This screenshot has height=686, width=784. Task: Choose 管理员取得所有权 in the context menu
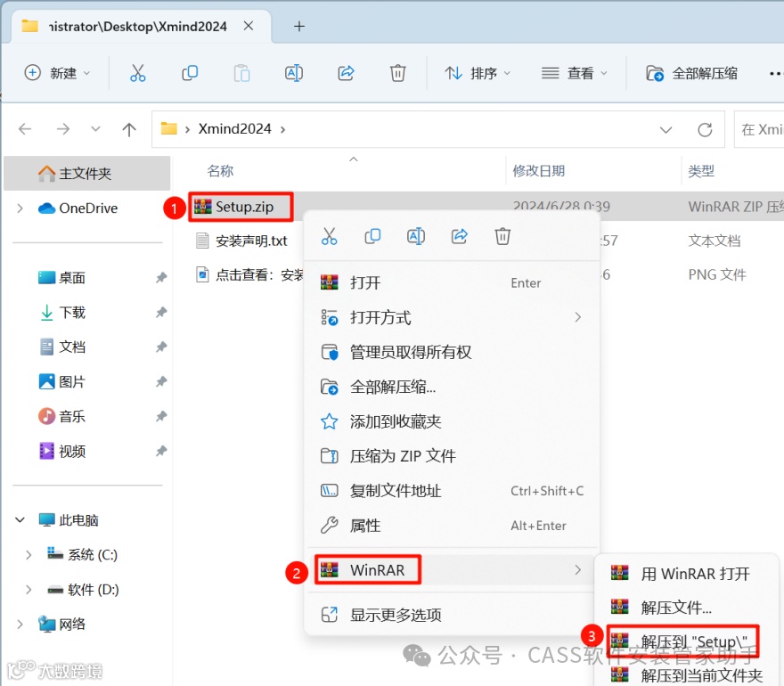coord(452,352)
